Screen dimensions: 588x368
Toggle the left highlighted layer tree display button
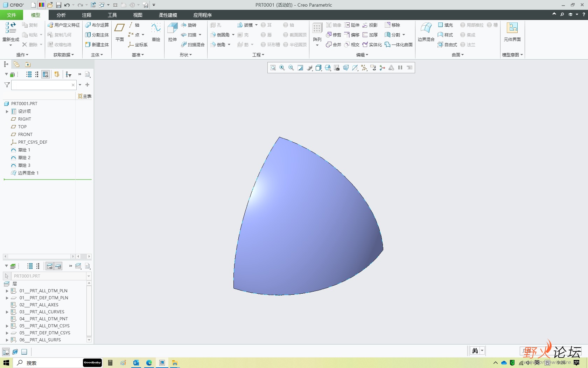50,266
